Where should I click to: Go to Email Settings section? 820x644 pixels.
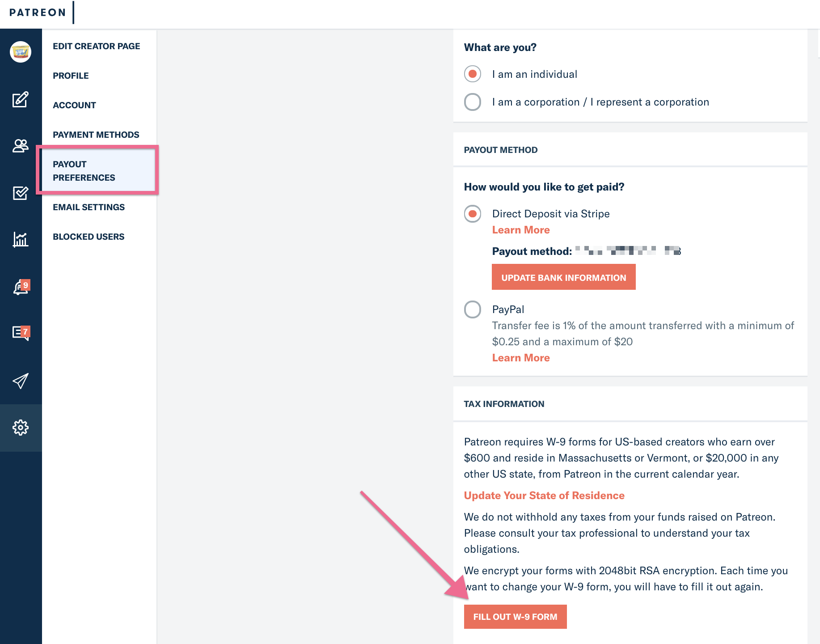point(89,207)
